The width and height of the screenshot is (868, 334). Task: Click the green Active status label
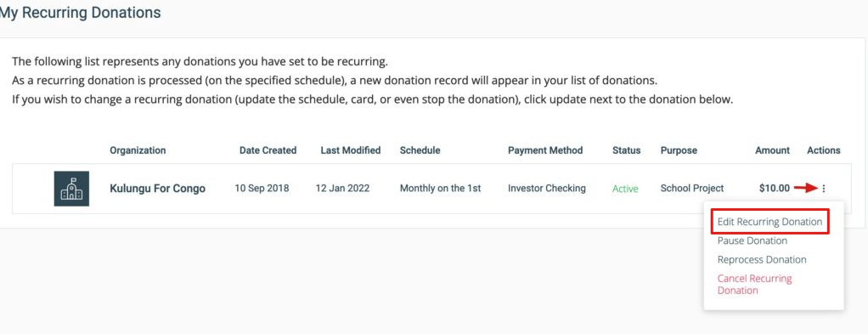[625, 189]
